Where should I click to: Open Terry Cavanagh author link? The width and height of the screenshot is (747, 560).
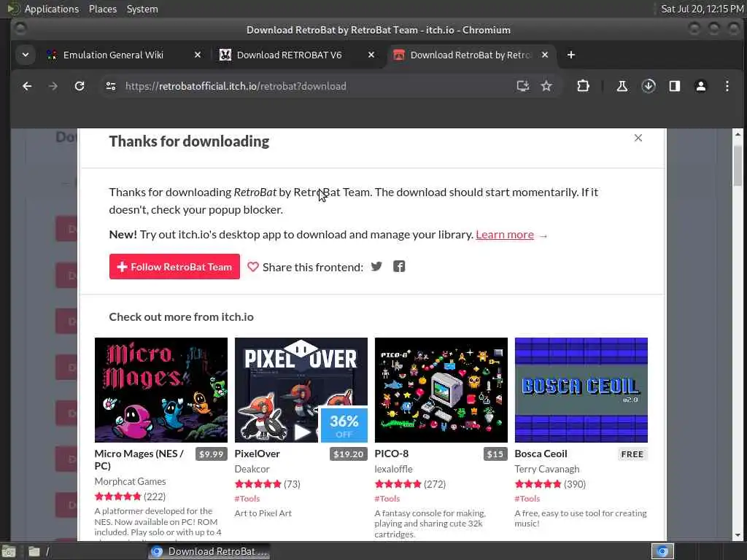(547, 469)
